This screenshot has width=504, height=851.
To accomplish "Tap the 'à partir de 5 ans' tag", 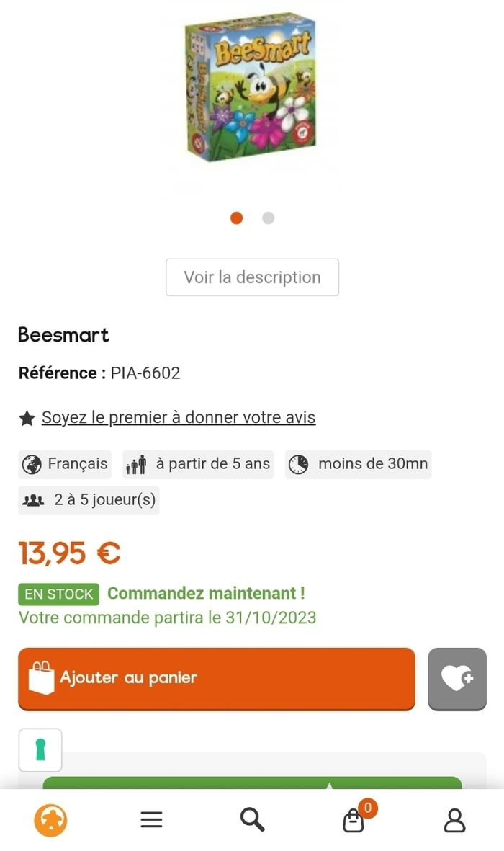I will click(x=198, y=465).
